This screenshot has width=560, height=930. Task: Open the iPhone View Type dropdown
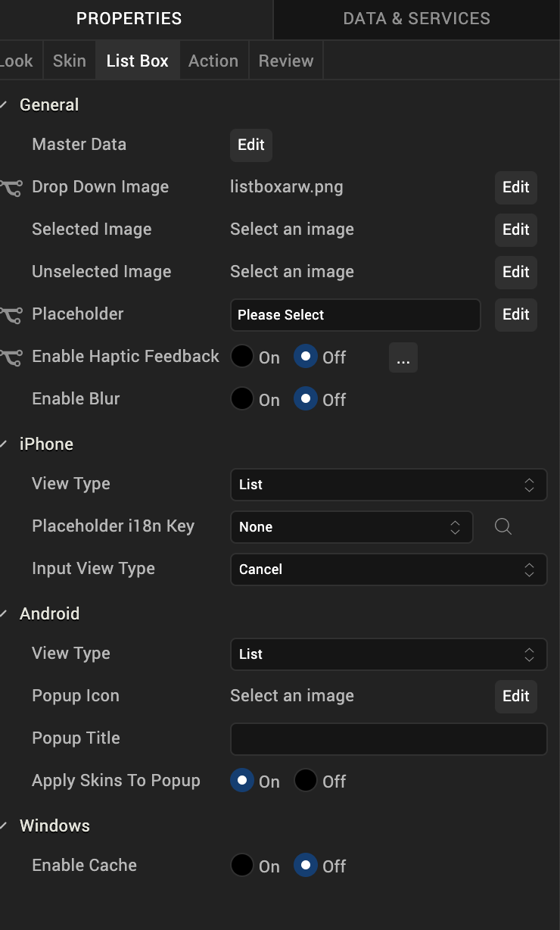pos(388,485)
